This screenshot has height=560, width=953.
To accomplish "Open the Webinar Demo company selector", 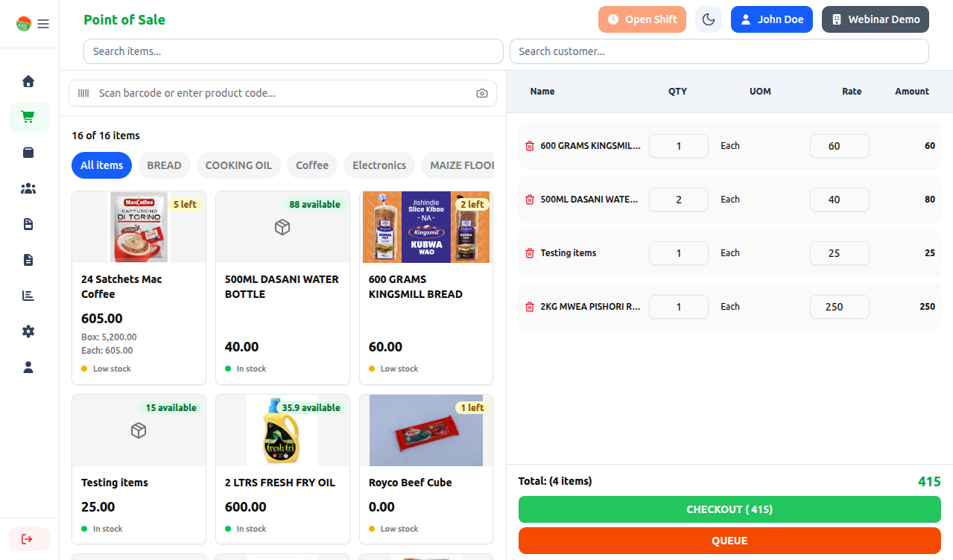I will point(875,19).
